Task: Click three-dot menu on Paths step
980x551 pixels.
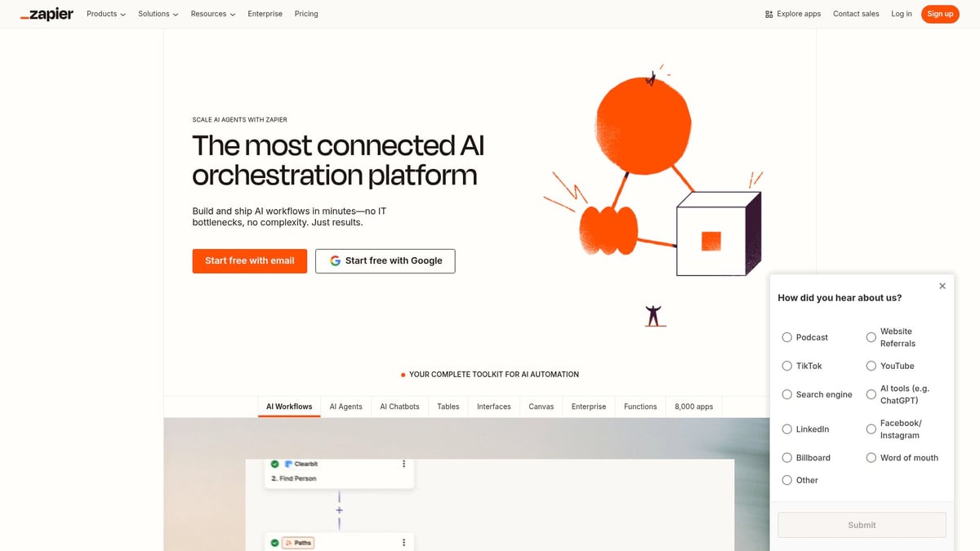Action: coord(403,542)
